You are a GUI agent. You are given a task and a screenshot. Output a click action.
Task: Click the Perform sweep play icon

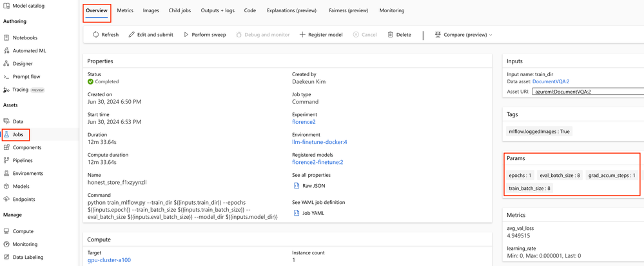click(186, 35)
